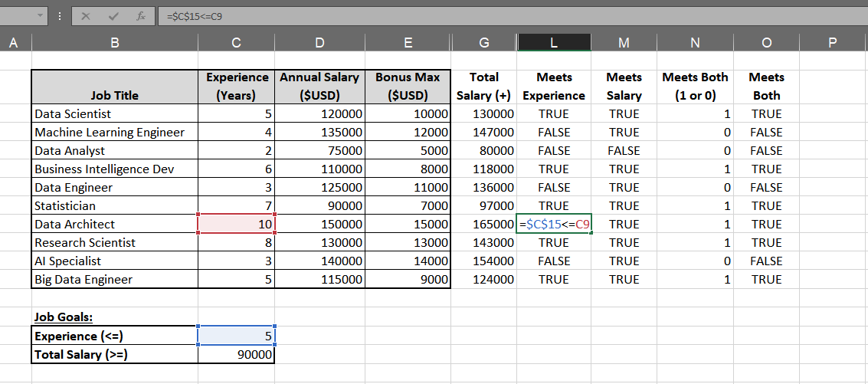
Task: Select the Machine Learning Engineer cell
Action: pos(115,132)
